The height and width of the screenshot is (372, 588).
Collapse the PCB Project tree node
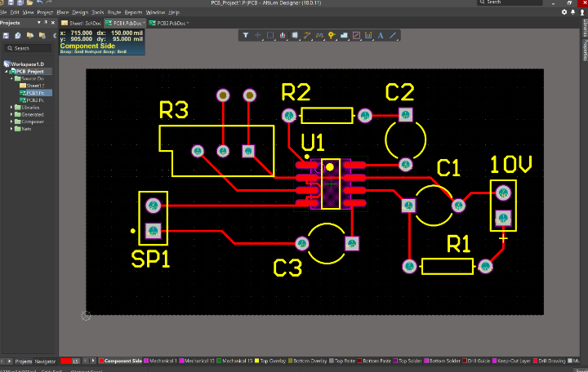pos(8,71)
